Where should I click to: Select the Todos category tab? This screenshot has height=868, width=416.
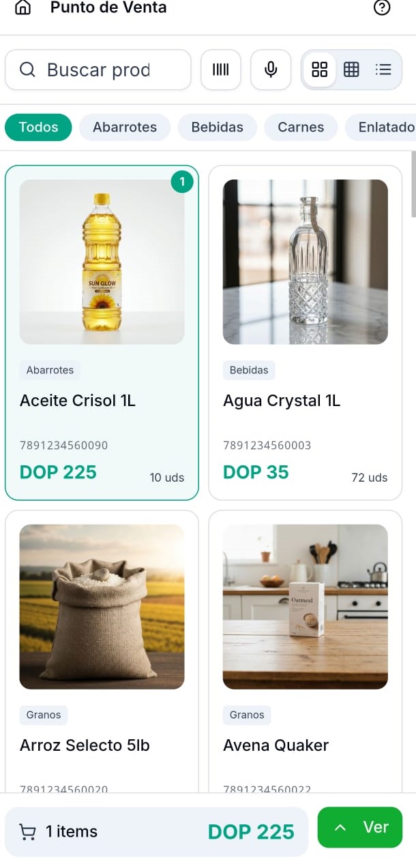(x=38, y=127)
